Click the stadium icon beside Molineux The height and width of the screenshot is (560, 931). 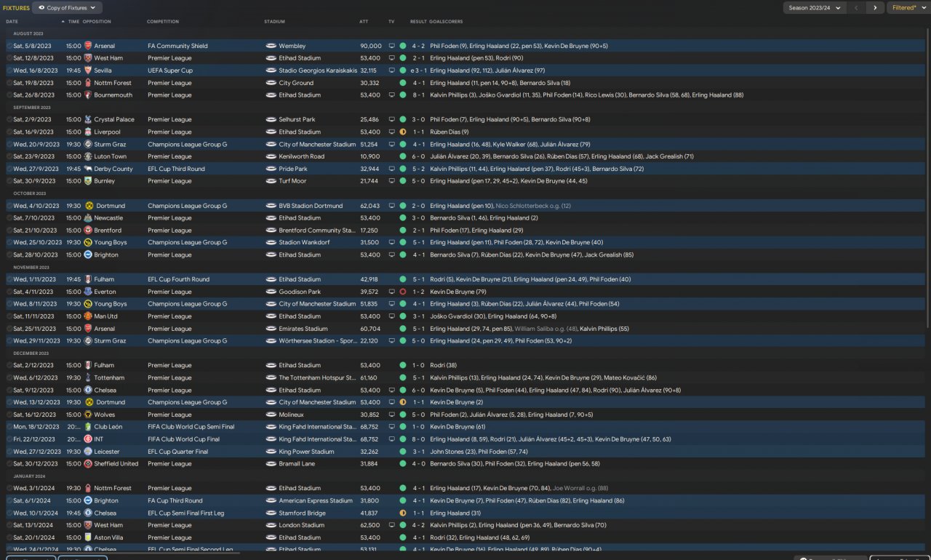point(271,415)
